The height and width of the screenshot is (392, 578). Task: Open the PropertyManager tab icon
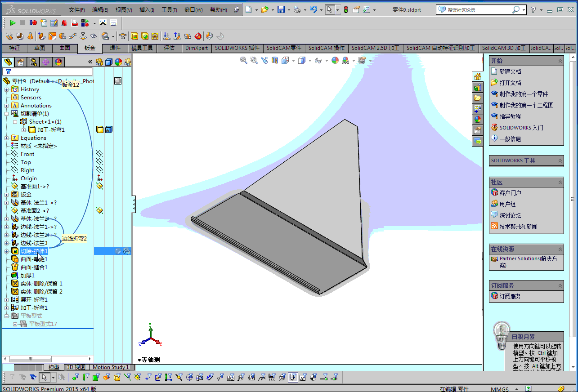(20, 62)
